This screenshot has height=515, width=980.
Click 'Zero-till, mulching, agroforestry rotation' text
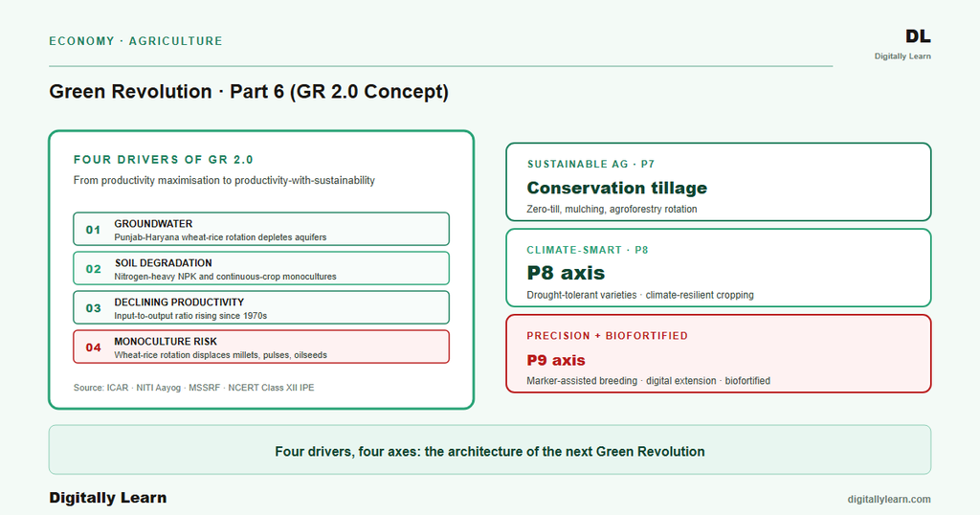[612, 209]
